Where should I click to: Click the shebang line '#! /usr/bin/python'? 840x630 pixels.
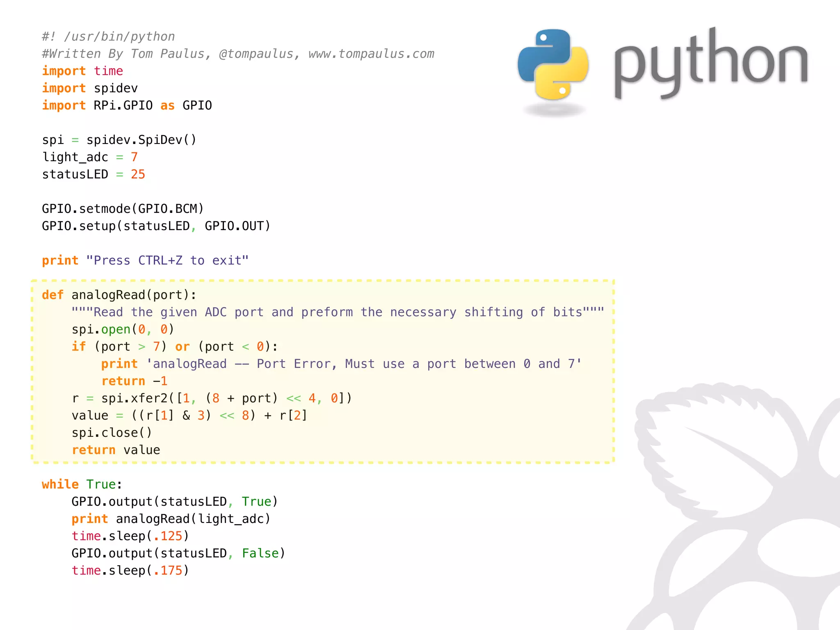tap(108, 37)
